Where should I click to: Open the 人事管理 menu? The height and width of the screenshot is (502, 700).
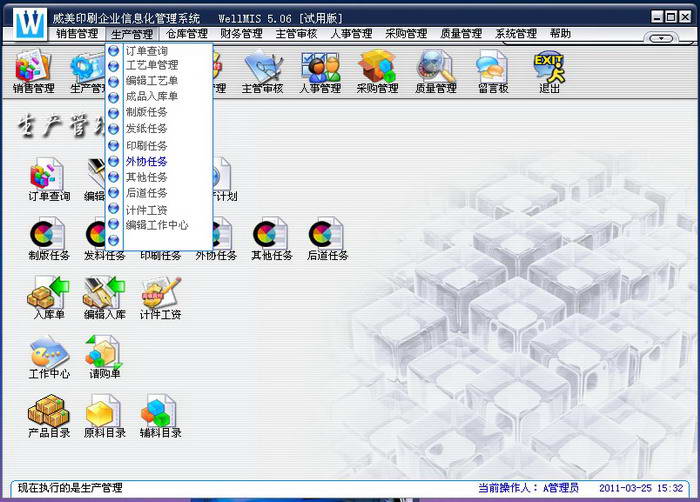tap(351, 33)
